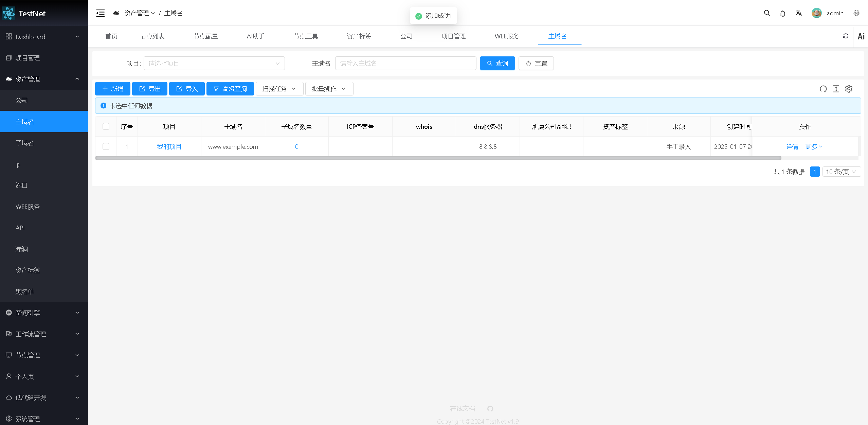The width and height of the screenshot is (868, 425).
Task: Click the table reload icon
Action: pos(823,89)
